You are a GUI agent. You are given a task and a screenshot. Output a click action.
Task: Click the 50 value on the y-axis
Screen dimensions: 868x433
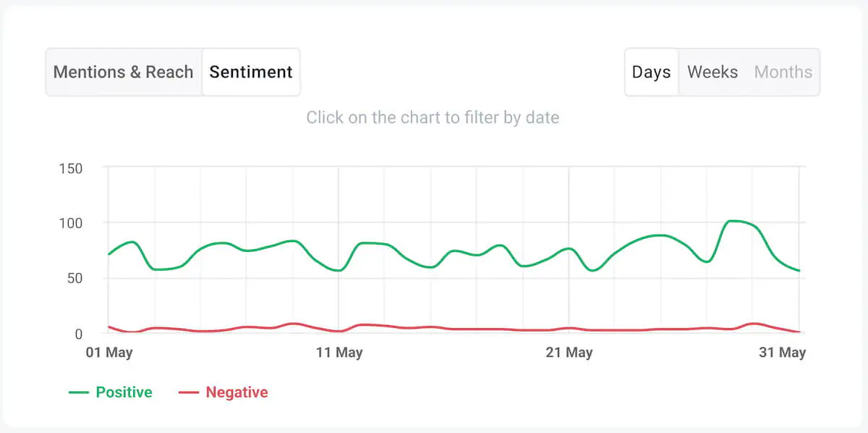pos(77,279)
